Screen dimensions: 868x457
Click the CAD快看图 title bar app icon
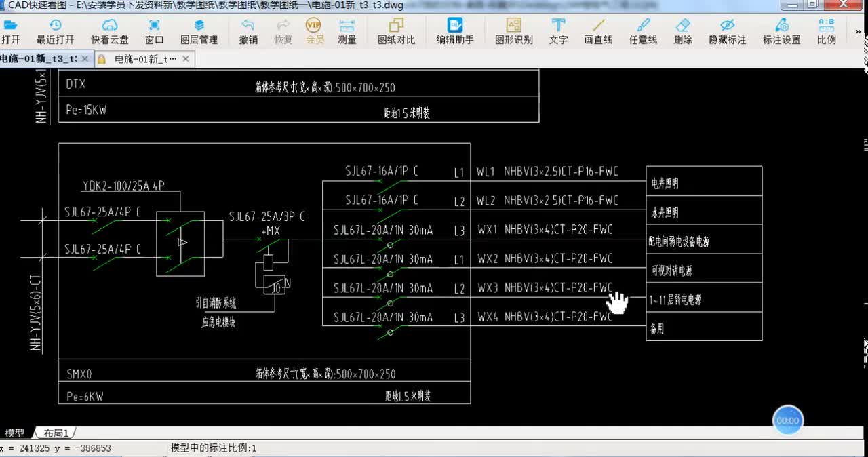[3, 6]
